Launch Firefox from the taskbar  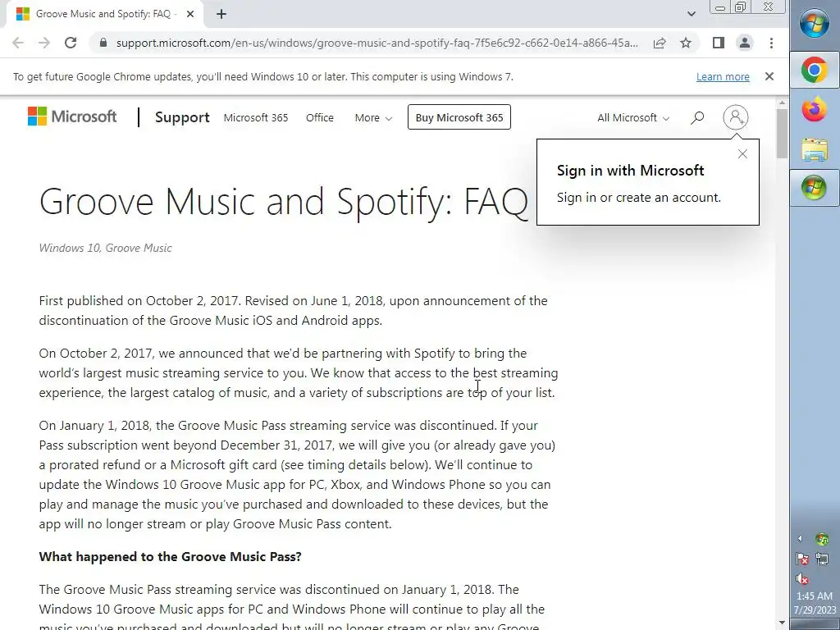[x=815, y=110]
